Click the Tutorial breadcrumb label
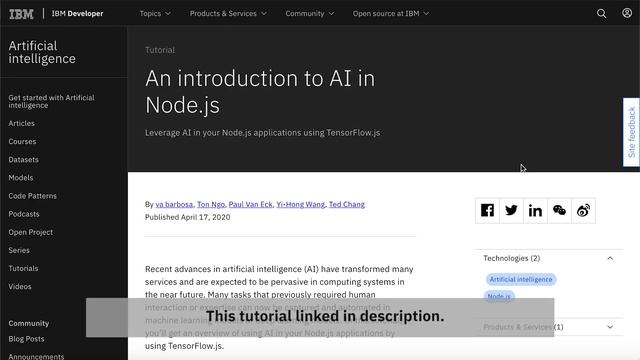This screenshot has width=640, height=360. click(x=160, y=50)
